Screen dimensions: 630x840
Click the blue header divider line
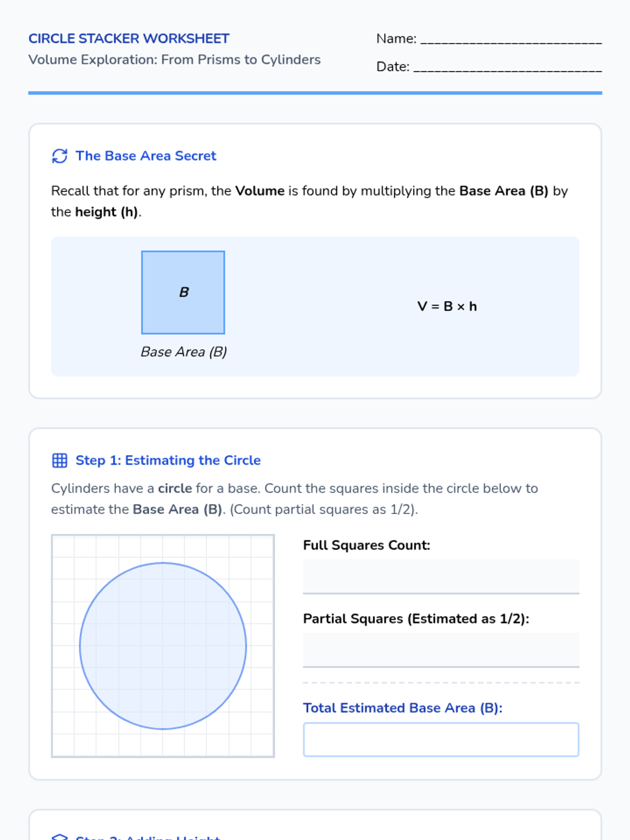point(315,93)
